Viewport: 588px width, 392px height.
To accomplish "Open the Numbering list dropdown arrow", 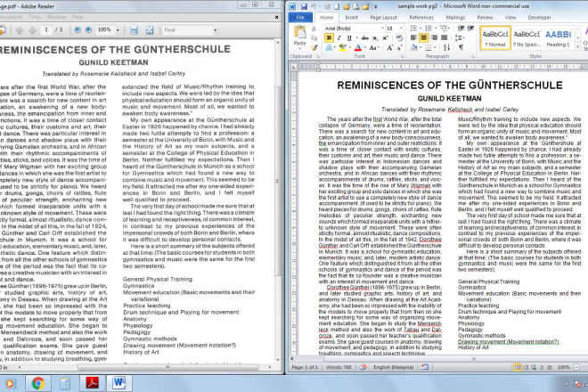I will (435, 29).
